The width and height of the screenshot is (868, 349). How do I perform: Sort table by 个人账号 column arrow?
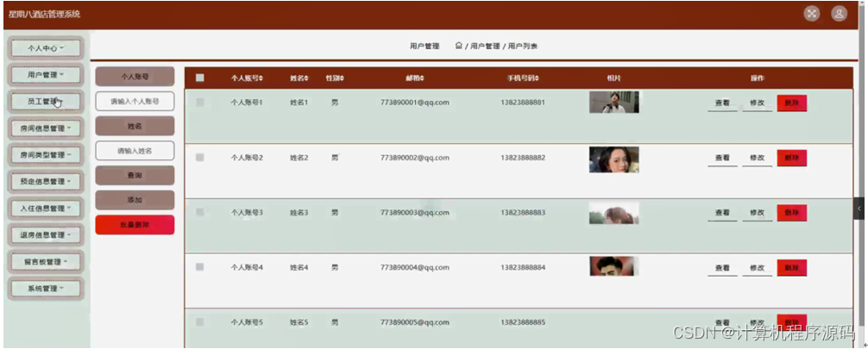[261, 78]
